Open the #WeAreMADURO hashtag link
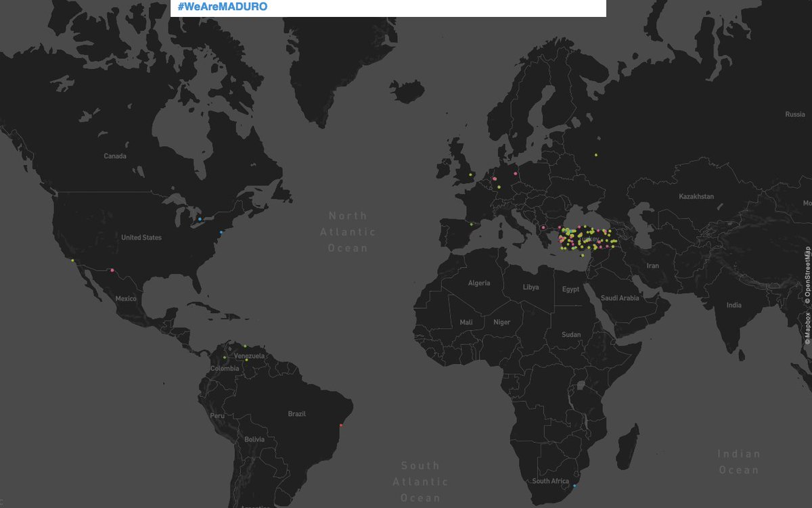Image resolution: width=812 pixels, height=508 pixels. tap(223, 6)
